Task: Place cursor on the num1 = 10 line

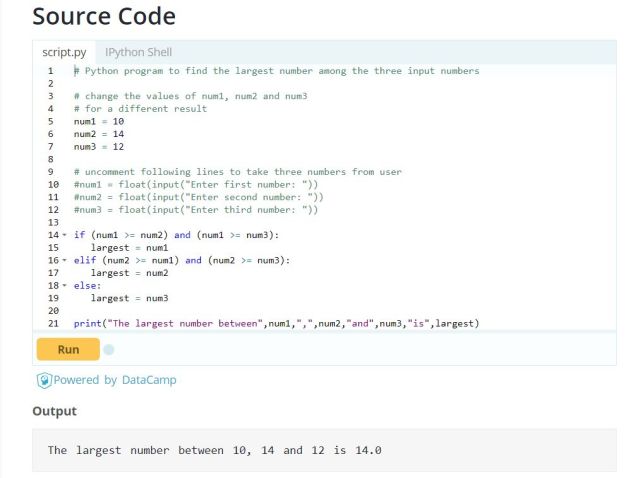Action: [98, 121]
